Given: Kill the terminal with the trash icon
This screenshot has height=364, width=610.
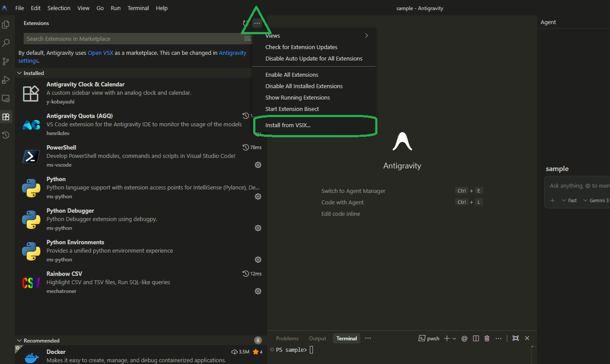Looking at the screenshot, I should 487,338.
